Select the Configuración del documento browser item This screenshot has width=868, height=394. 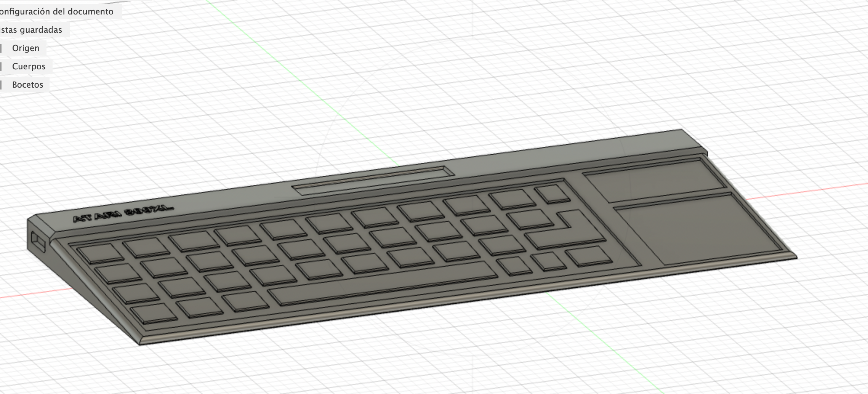pos(56,11)
